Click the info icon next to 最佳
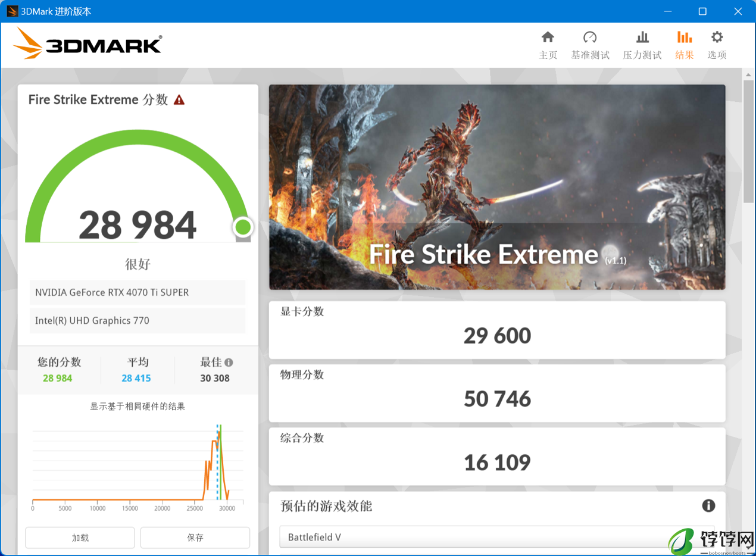The height and width of the screenshot is (556, 756). tap(229, 362)
